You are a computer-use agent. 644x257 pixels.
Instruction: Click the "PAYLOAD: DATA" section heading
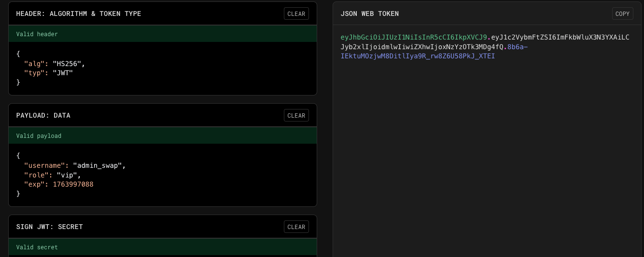tap(43, 116)
